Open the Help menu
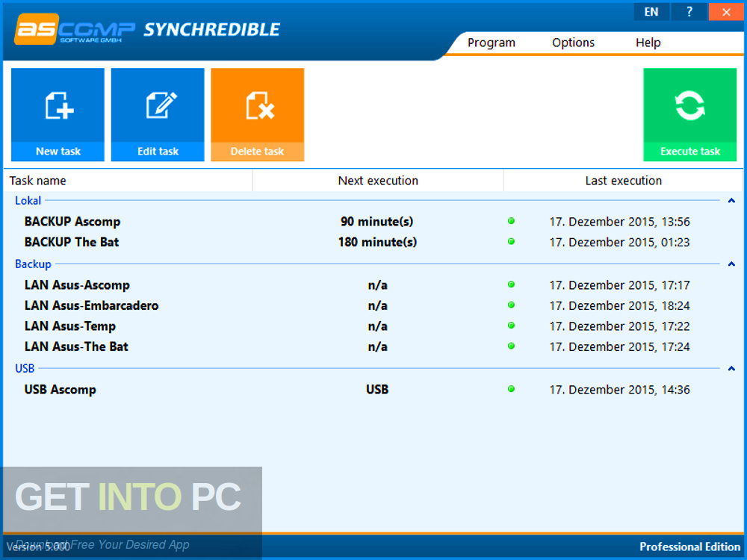 pos(648,43)
